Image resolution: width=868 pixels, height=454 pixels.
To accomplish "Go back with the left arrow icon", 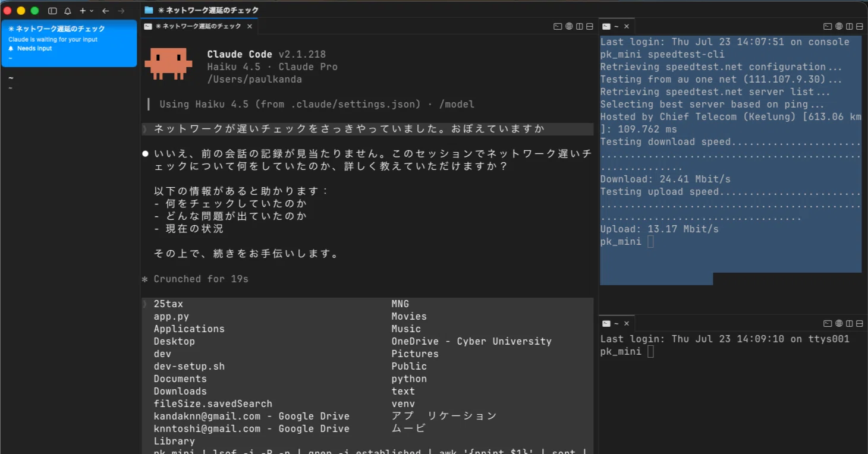I will click(106, 11).
